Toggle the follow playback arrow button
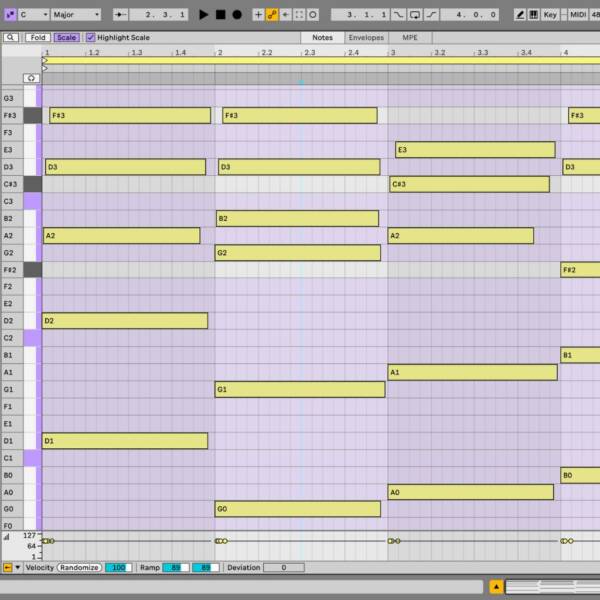Viewport: 600px width, 600px height. [x=121, y=15]
